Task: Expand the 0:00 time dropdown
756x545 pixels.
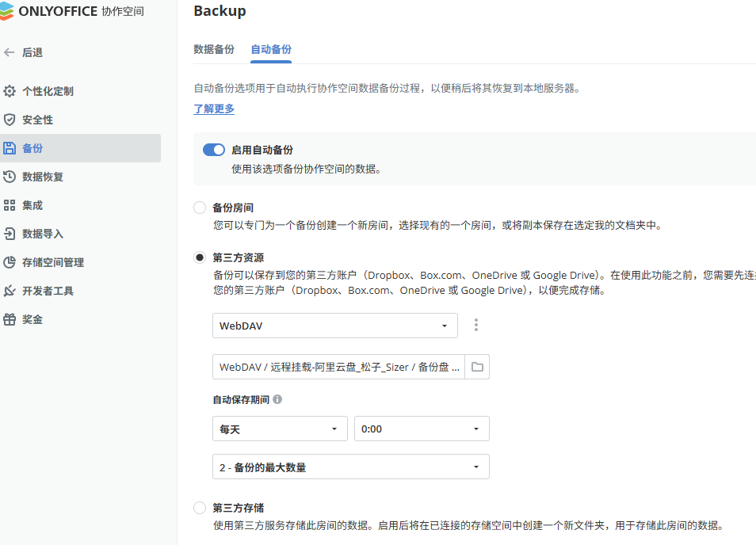Action: tap(421, 429)
